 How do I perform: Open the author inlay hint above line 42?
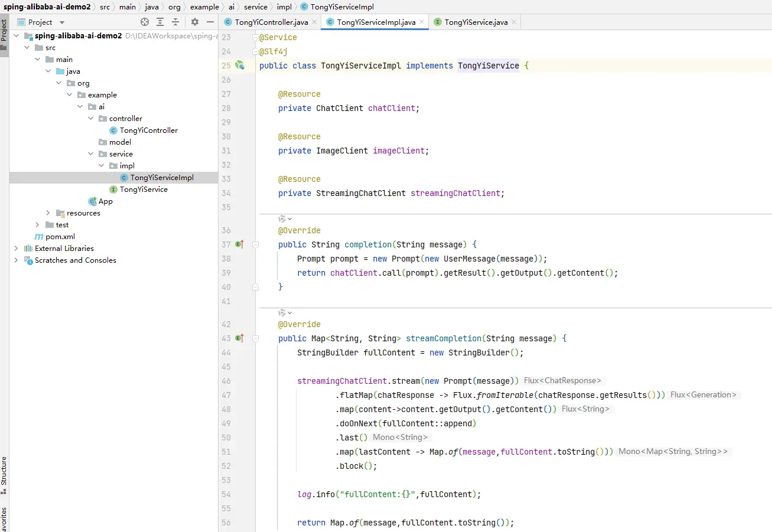(x=285, y=313)
